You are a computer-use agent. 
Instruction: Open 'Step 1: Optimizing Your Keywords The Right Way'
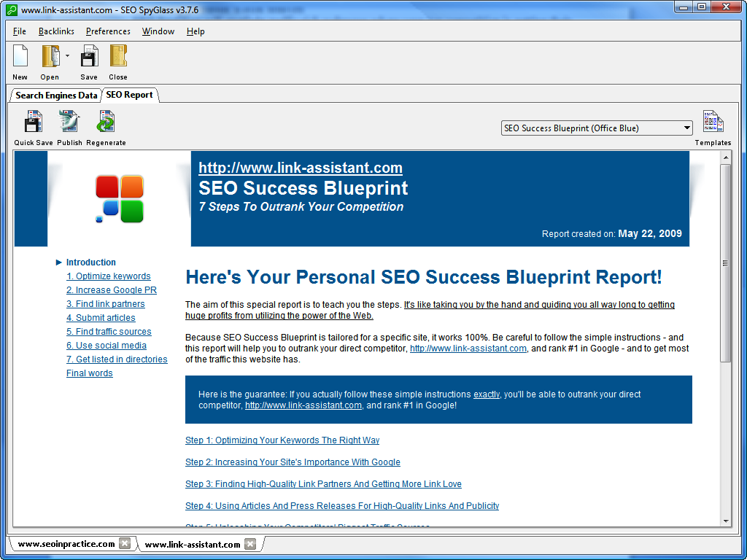[x=282, y=440]
